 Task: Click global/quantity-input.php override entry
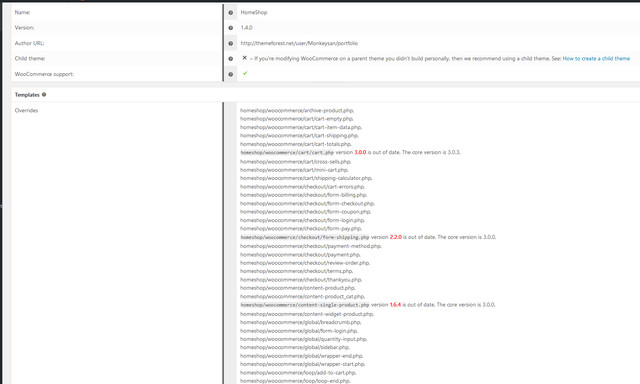[304, 339]
